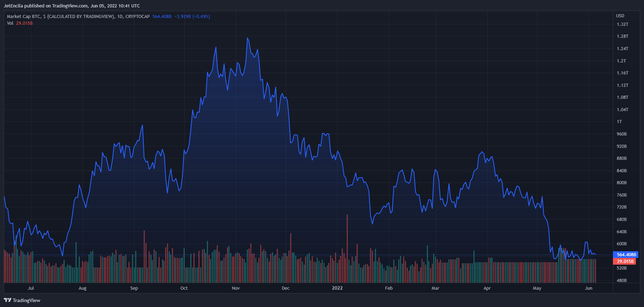Click the 'Sep' label on time axis

(x=134, y=288)
